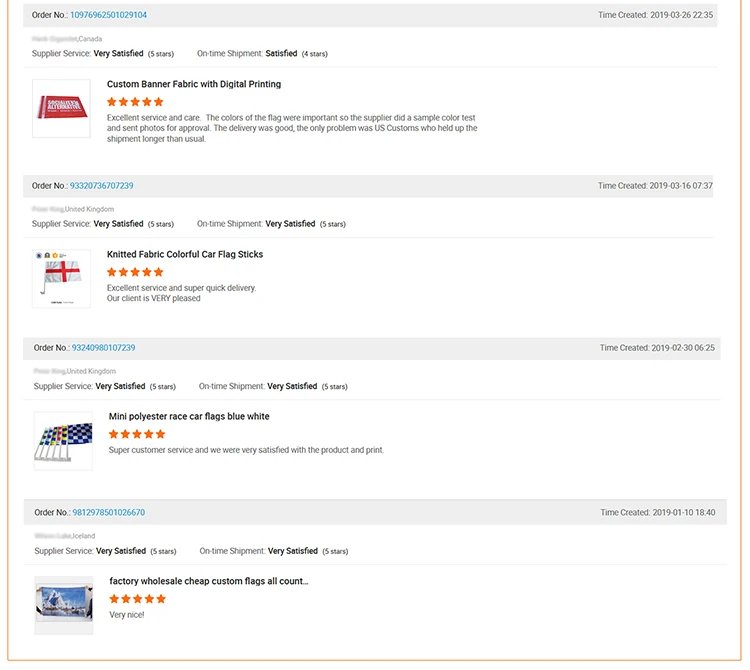Click star rating under Knitted Fabric Car Flag
750x670 pixels.
pos(135,272)
